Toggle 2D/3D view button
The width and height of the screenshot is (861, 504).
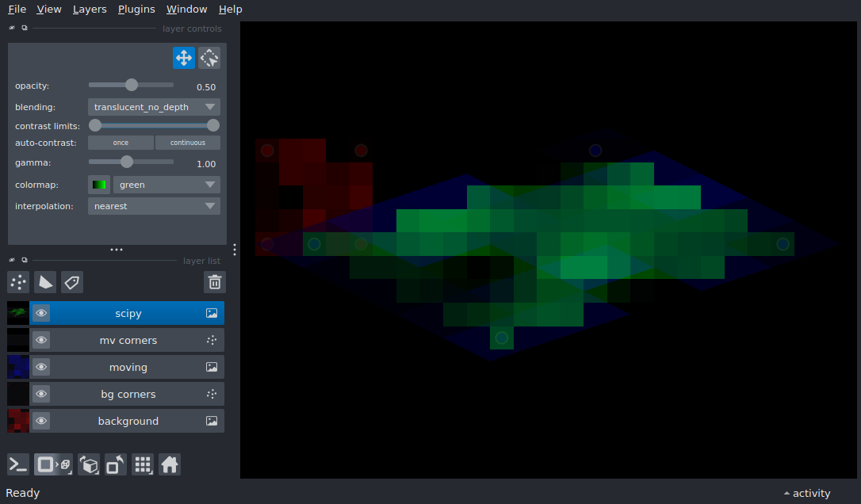click(x=53, y=464)
